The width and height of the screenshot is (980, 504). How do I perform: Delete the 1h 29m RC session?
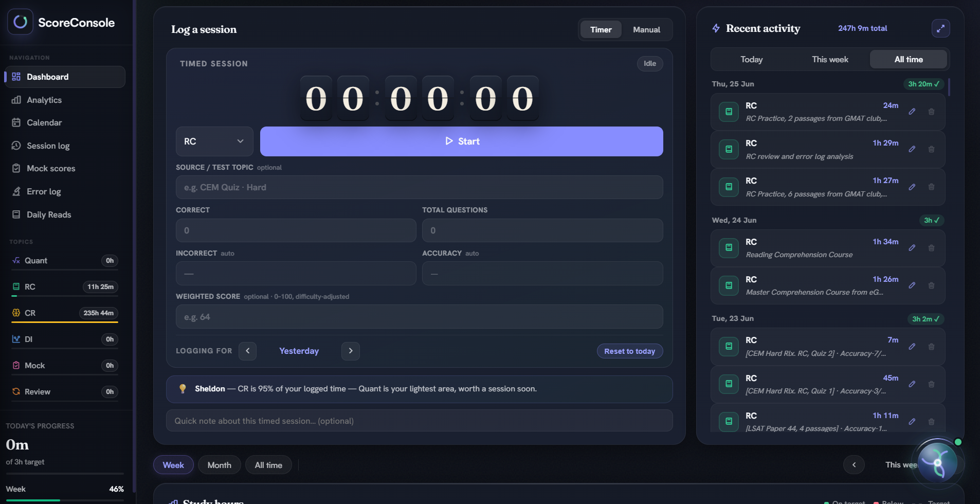point(931,149)
